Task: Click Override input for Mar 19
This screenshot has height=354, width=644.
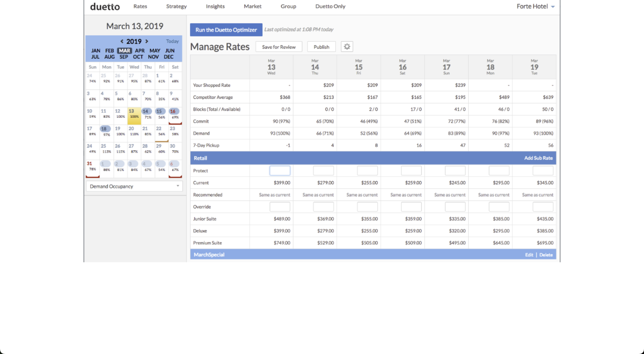Action: coord(543,207)
